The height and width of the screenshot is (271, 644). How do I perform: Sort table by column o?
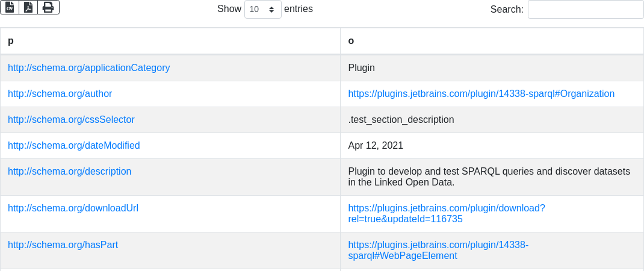click(492, 41)
